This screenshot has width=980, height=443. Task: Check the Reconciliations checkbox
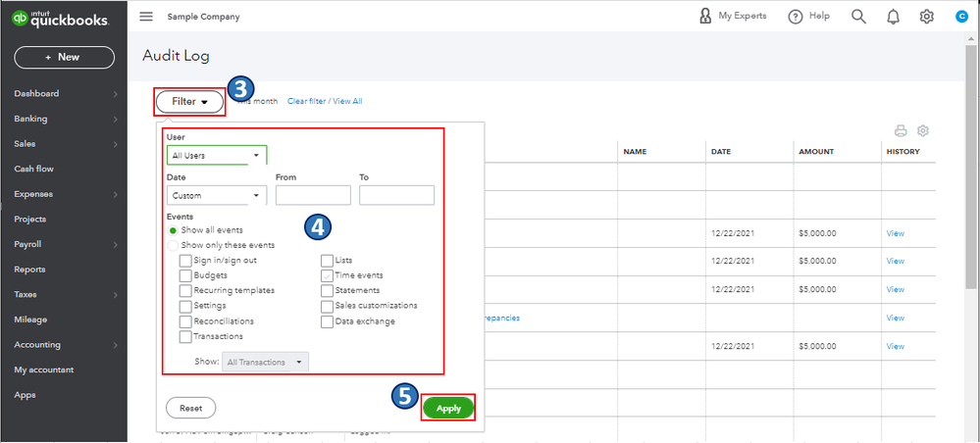pyautogui.click(x=185, y=321)
